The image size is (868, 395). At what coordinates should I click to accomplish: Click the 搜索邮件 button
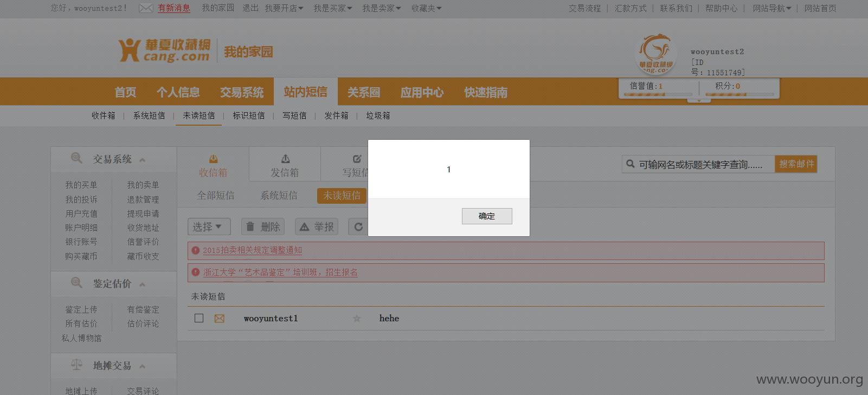pyautogui.click(x=796, y=164)
